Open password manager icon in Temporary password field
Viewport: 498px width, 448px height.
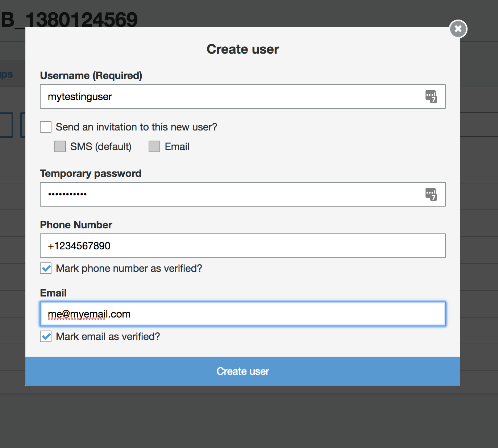tap(431, 194)
